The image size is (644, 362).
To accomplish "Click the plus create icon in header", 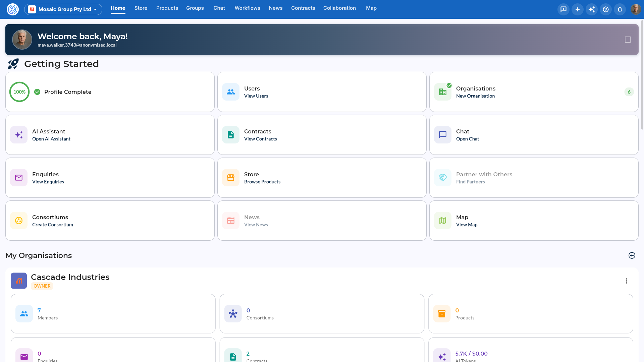I will point(578,9).
